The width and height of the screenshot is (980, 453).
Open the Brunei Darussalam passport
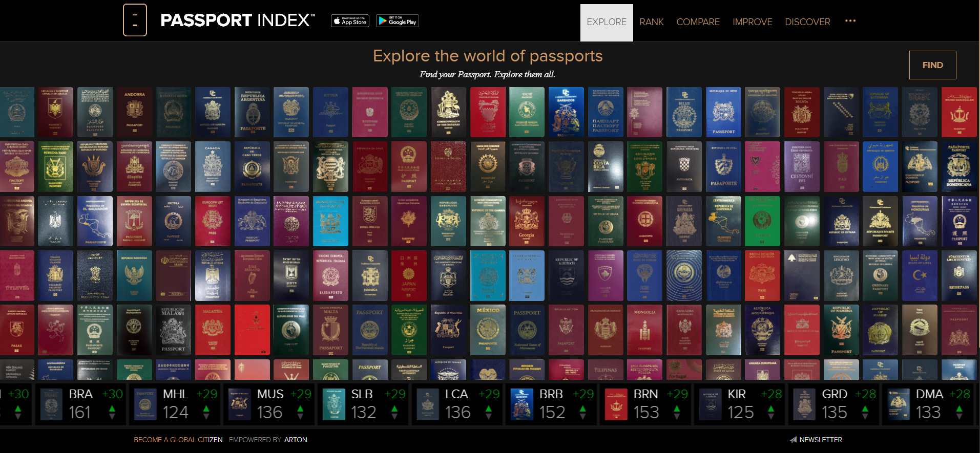[959, 112]
